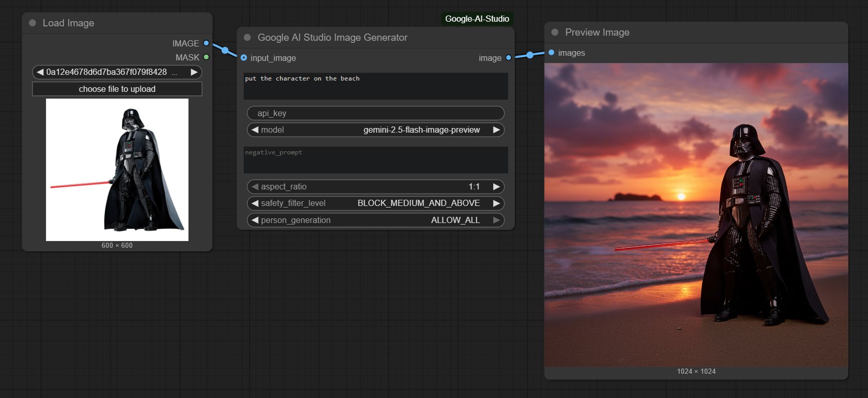Collapse Google AI Studio Image Generator node dot
The height and width of the screenshot is (398, 868).
tap(247, 38)
